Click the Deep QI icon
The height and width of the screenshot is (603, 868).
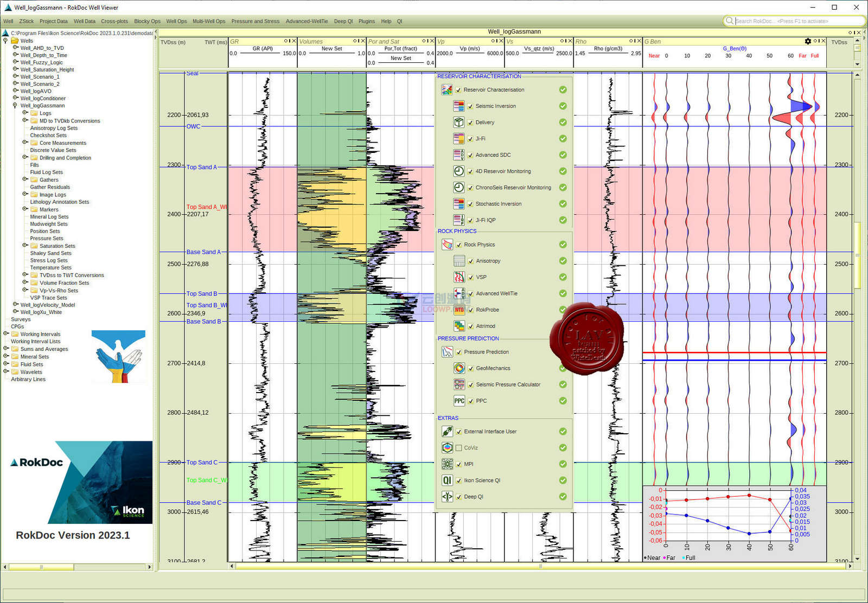447,497
